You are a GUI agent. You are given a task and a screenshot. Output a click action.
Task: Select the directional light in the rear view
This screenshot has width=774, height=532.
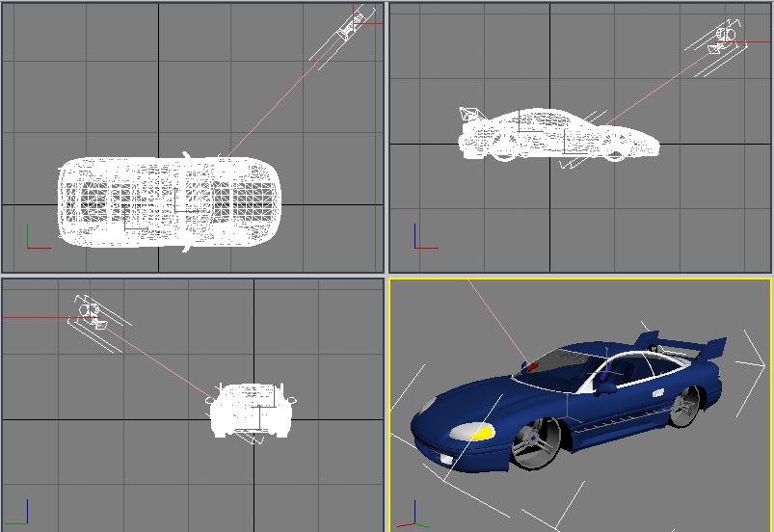click(x=93, y=315)
